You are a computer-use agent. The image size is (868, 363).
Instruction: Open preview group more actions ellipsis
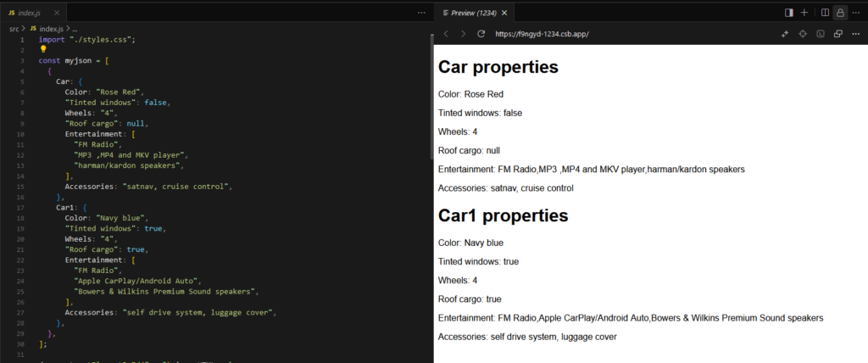[x=856, y=12]
